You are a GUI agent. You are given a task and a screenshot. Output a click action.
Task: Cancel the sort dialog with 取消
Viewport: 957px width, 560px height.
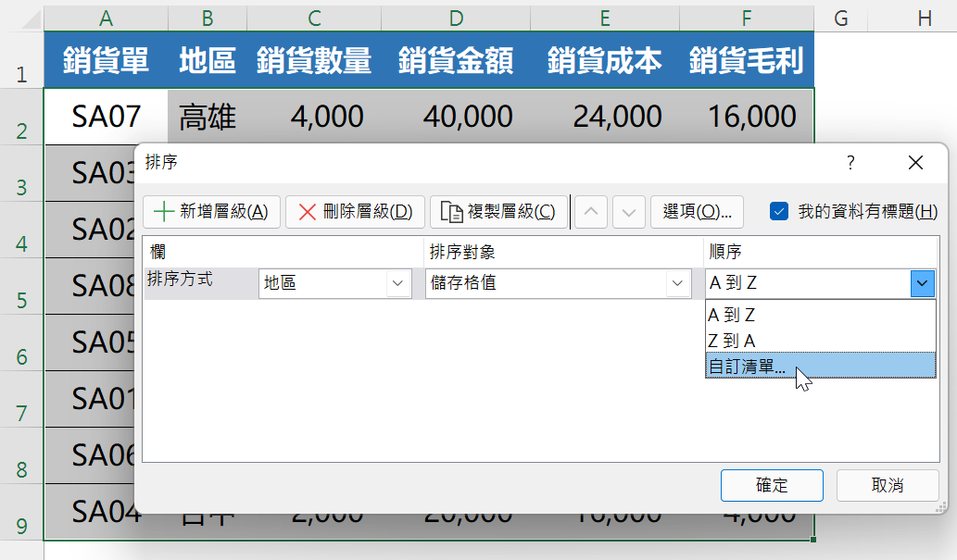click(888, 486)
